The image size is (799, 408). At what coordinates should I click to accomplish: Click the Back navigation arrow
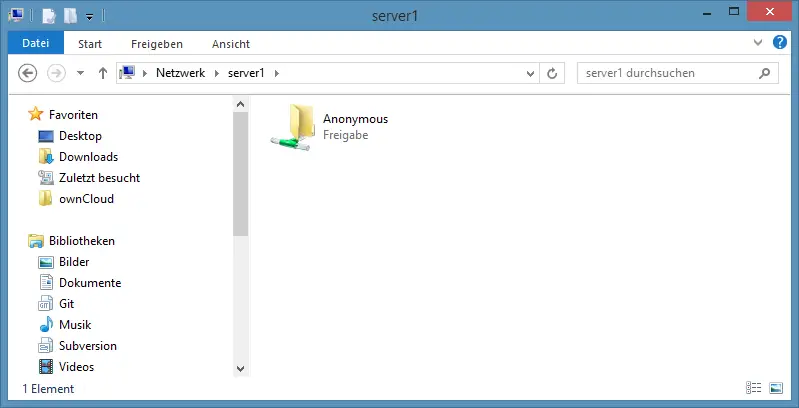click(x=28, y=73)
